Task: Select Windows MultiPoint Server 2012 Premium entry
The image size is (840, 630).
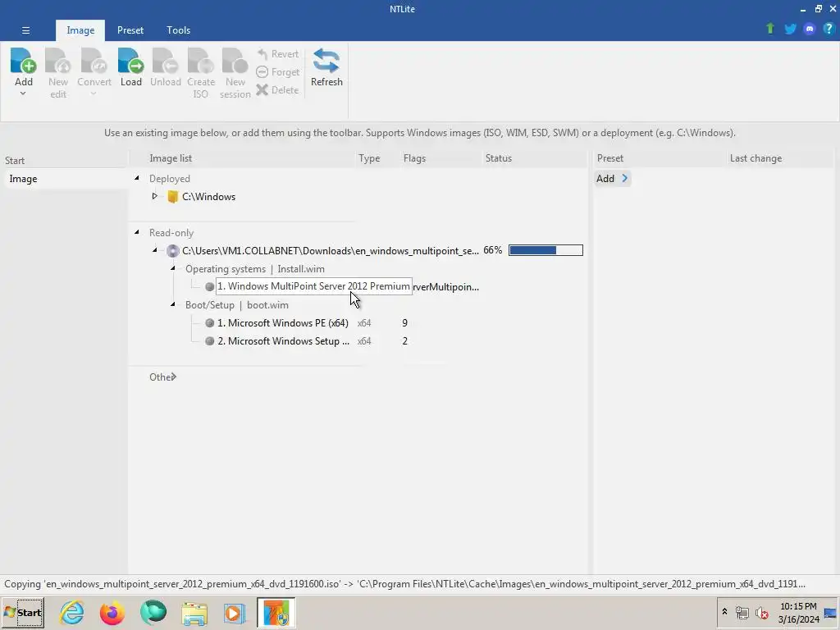Action: [313, 286]
